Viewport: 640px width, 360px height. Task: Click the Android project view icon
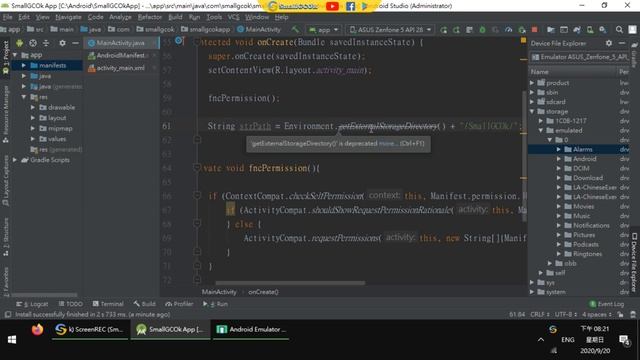pyautogui.click(x=19, y=43)
